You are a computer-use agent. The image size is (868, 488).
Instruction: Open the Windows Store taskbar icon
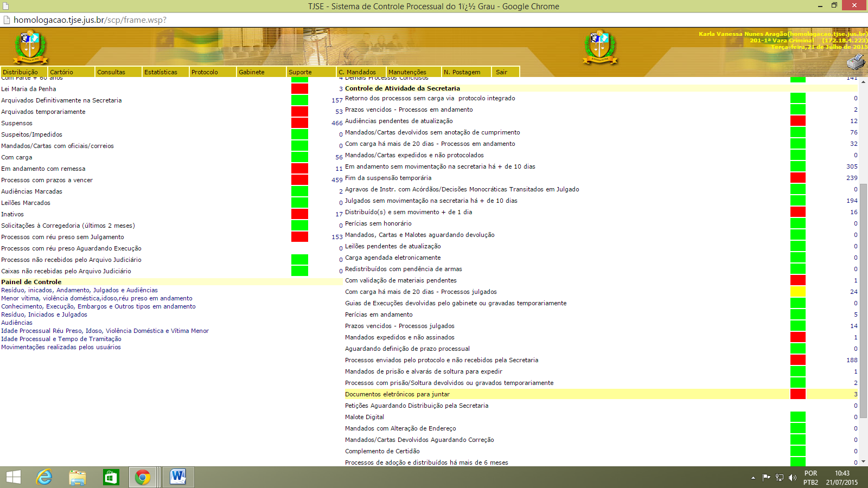(x=111, y=477)
